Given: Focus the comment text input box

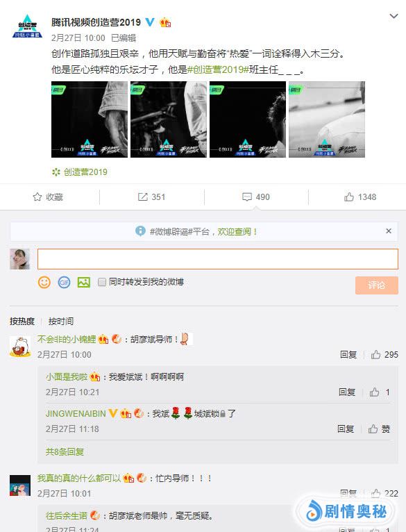Looking at the screenshot, I should coord(217,259).
